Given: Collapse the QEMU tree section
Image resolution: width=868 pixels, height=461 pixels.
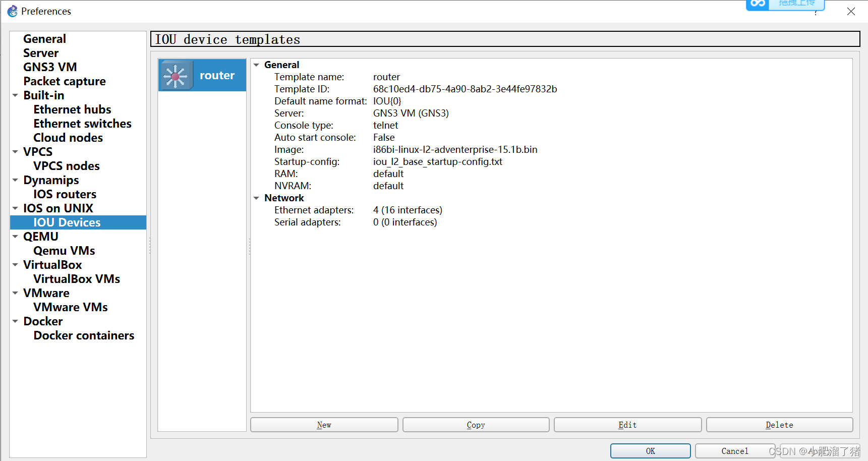Looking at the screenshot, I should [15, 237].
